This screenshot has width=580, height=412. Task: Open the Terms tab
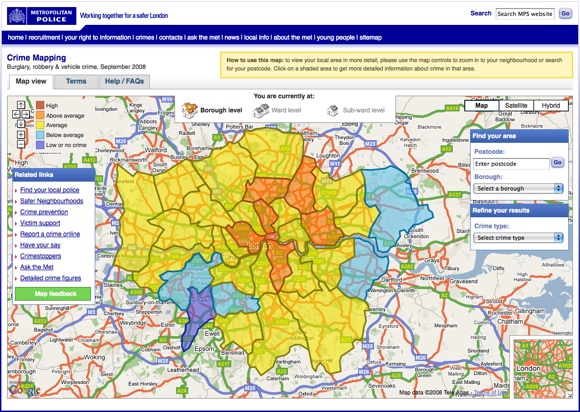76,82
